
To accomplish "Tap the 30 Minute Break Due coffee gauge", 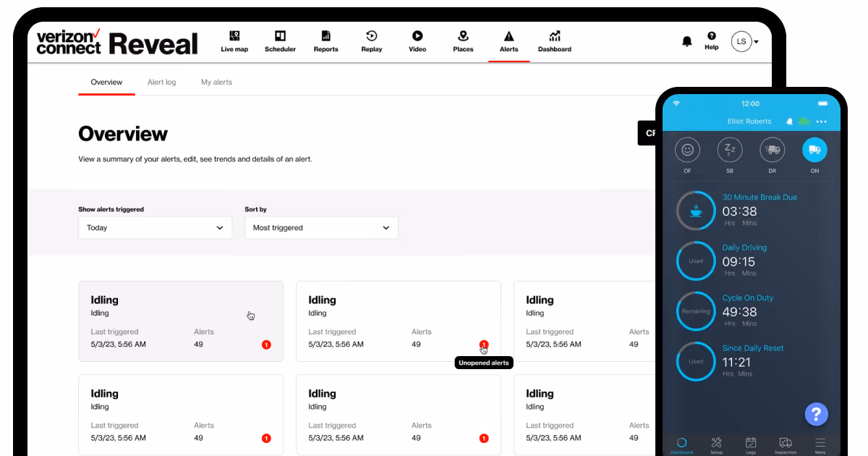I will coord(696,211).
